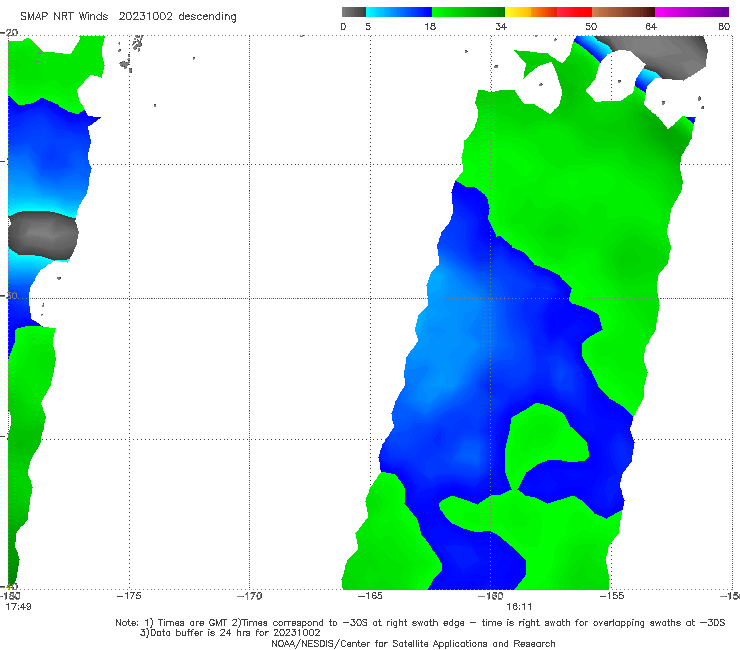Click the color bar label '64'

pyautogui.click(x=651, y=26)
